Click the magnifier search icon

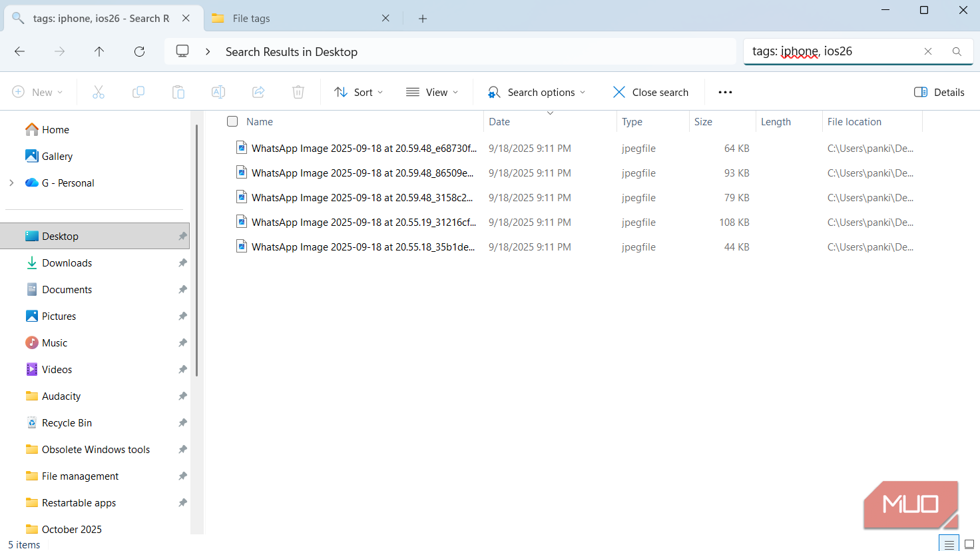[957, 51]
